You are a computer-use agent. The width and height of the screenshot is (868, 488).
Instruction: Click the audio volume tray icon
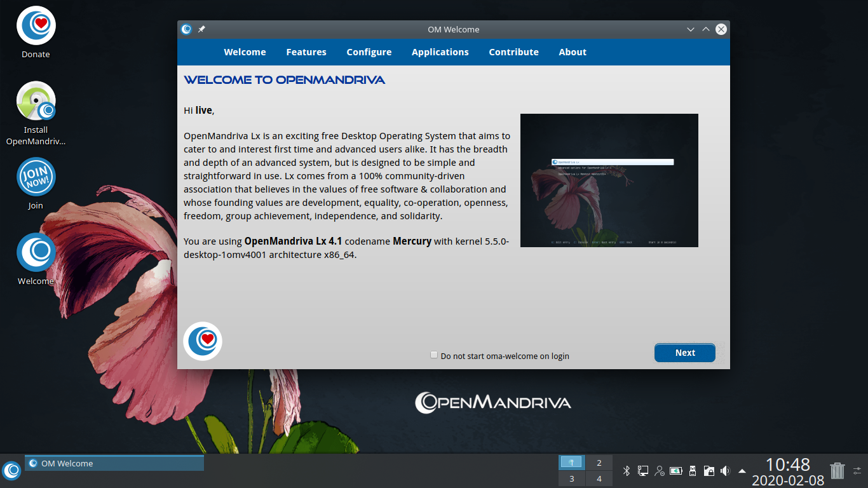[x=726, y=471]
